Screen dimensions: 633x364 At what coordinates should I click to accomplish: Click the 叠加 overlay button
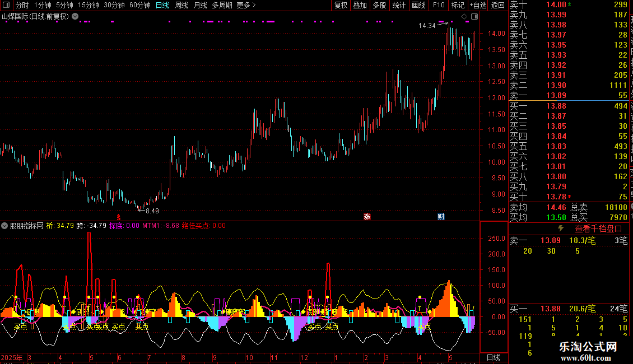tap(360, 5)
